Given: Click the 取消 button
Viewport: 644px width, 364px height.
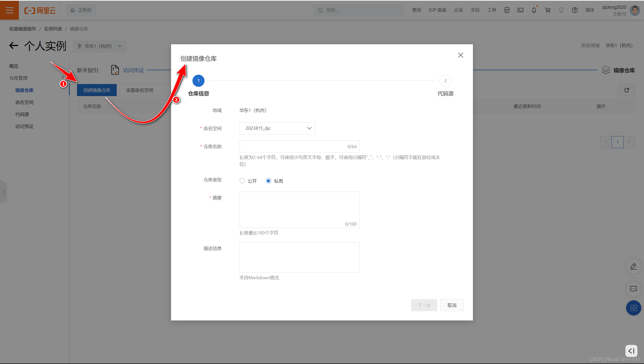Looking at the screenshot, I should [452, 305].
